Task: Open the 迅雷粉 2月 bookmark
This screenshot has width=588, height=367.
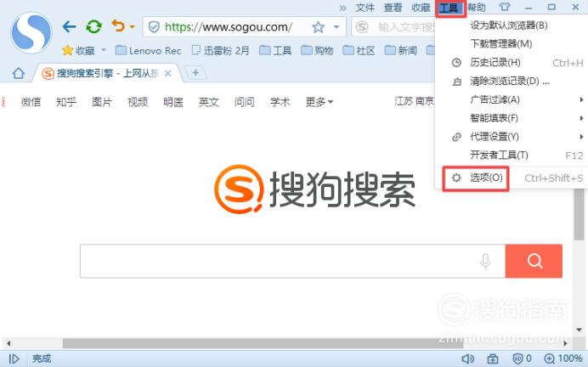Action: click(221, 50)
